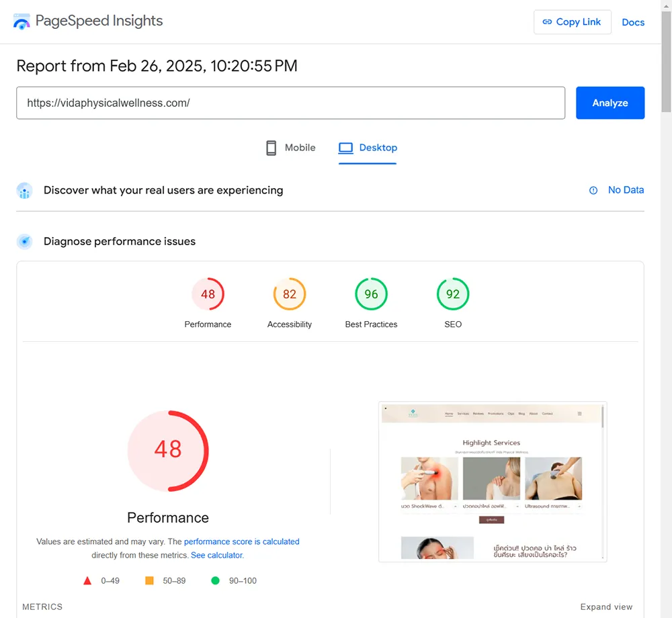Viewport: 672px width, 618px height.
Task: Click 'Diagnose performance issues' heading
Action: pos(120,242)
